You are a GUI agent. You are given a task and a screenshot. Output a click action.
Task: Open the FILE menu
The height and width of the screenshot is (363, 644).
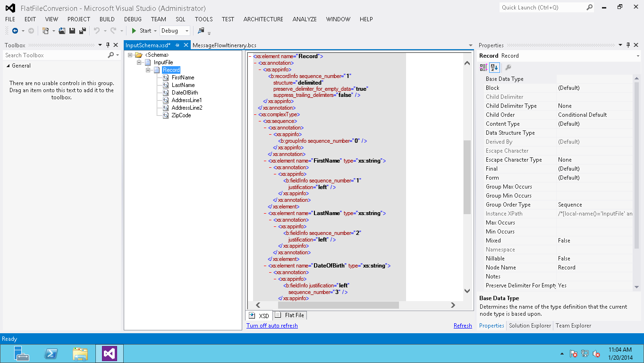10,19
